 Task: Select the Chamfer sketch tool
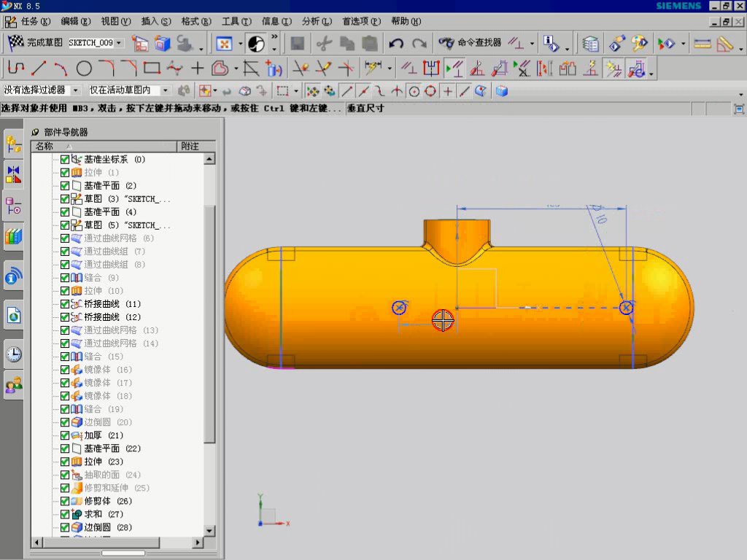pyautogui.click(x=129, y=68)
